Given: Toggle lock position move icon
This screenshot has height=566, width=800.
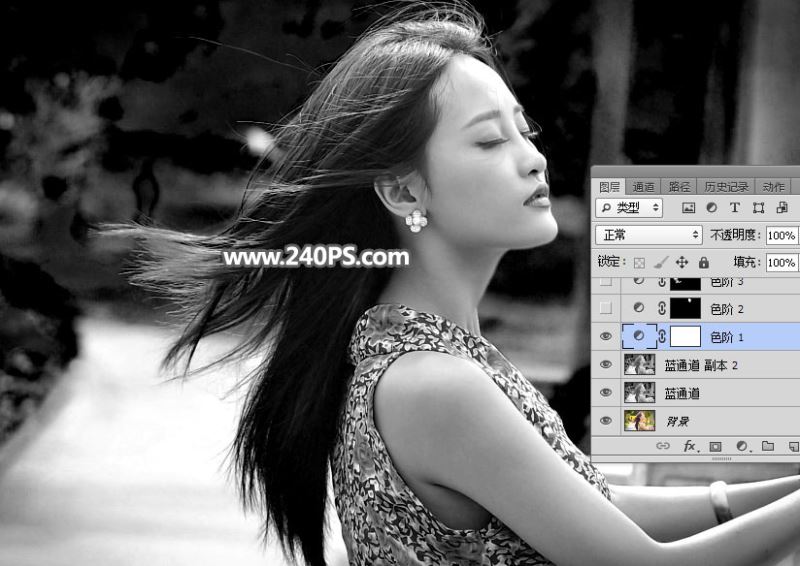Looking at the screenshot, I should pyautogui.click(x=682, y=262).
